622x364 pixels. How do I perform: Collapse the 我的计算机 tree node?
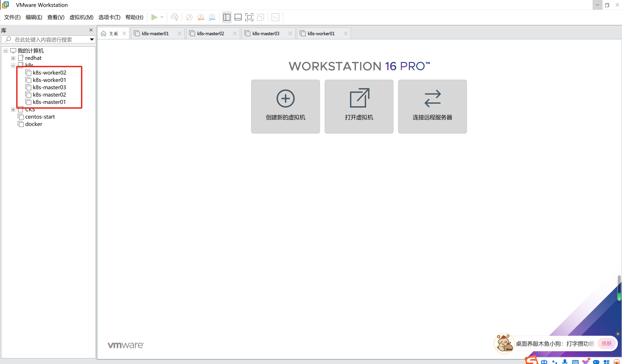tap(6, 51)
